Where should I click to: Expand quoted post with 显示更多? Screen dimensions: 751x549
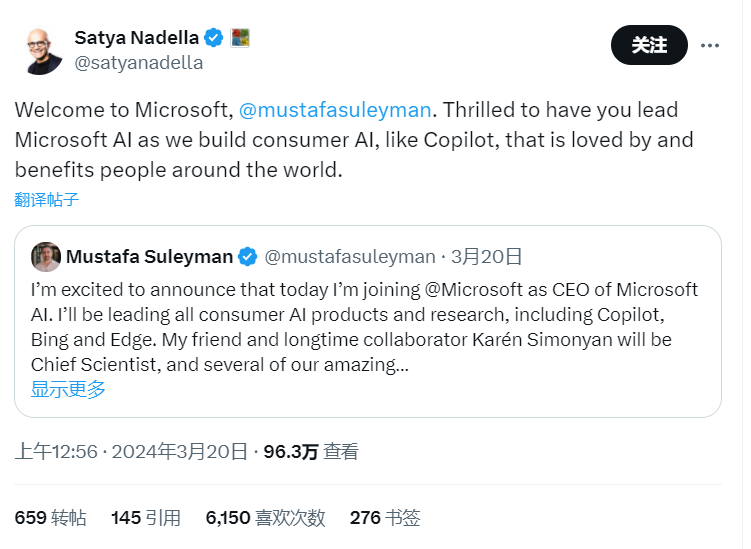pyautogui.click(x=68, y=389)
